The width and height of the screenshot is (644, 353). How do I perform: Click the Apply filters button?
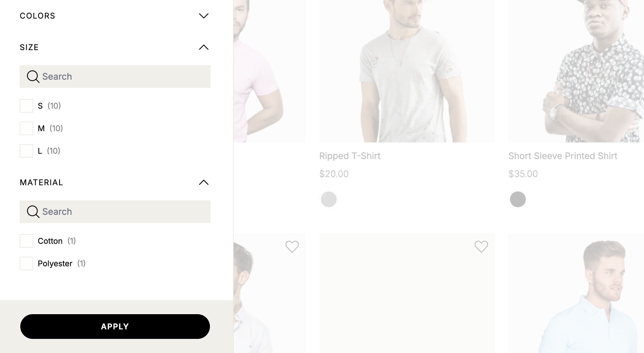pos(115,327)
